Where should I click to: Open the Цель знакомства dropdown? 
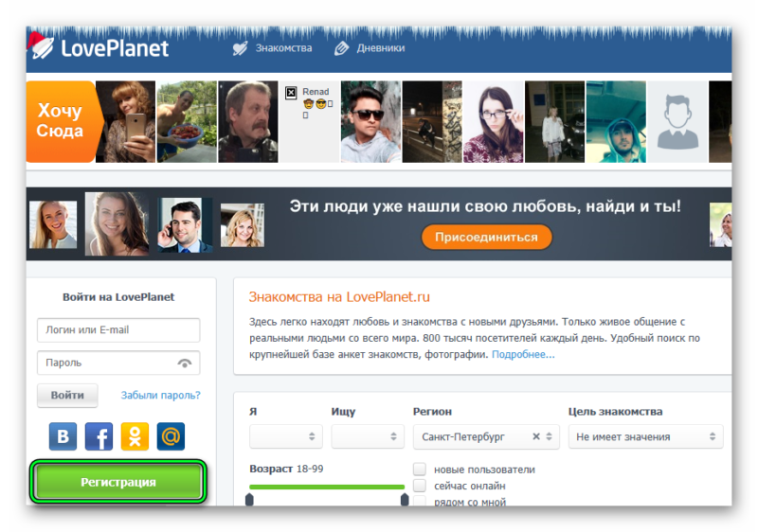click(x=645, y=437)
